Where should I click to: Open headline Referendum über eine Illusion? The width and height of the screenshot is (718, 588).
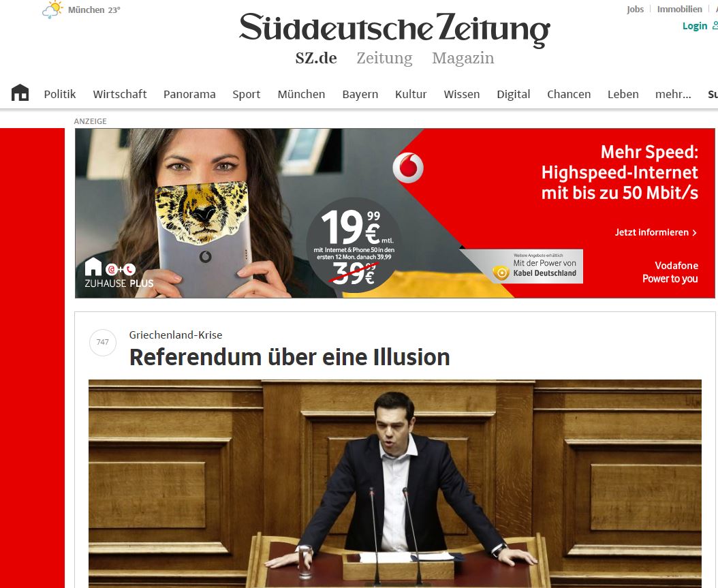point(290,357)
